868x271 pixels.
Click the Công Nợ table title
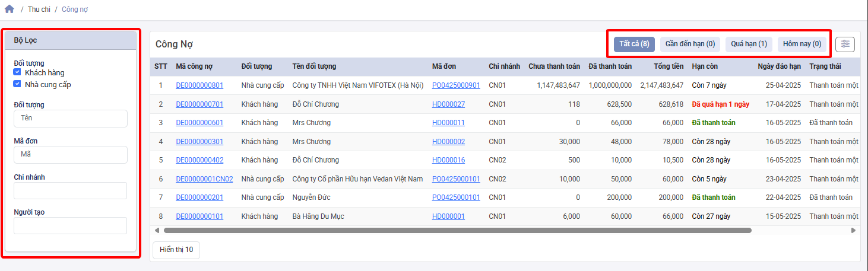tap(174, 44)
